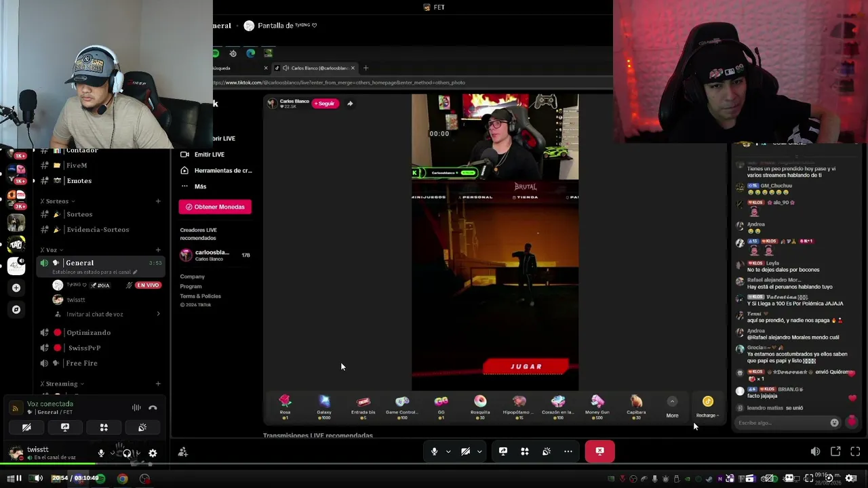Stop watching the stream with red button
This screenshot has width=868, height=488.
tap(600, 451)
